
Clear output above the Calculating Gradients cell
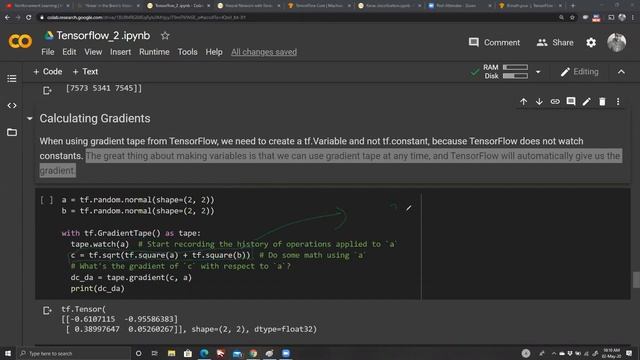(47, 90)
